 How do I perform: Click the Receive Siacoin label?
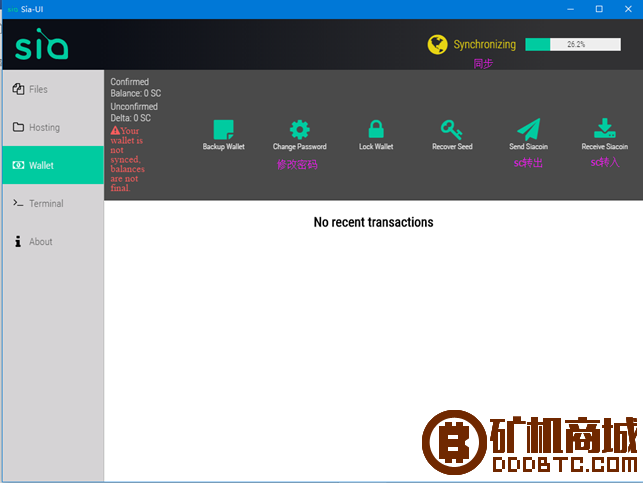[604, 147]
